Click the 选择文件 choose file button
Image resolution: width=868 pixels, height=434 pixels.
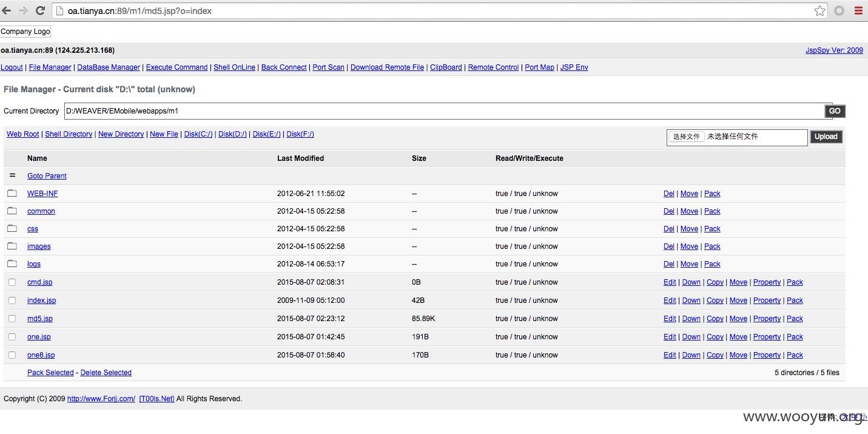[x=686, y=137]
